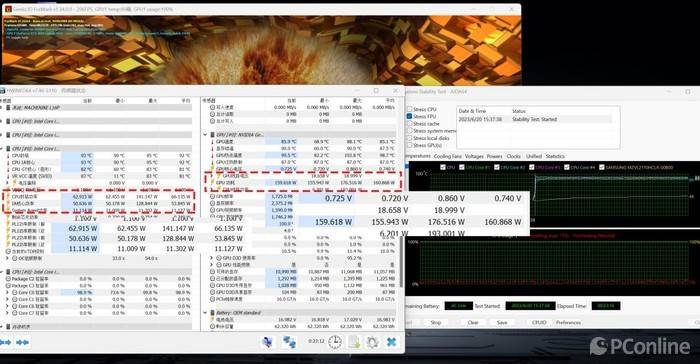Click the log file export icon
The height and width of the screenshot is (364, 700).
(354, 342)
